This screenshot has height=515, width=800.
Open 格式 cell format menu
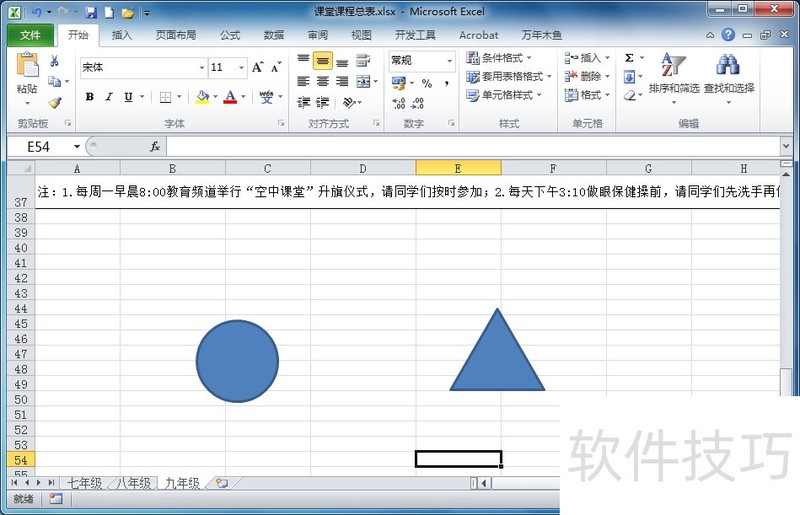(587, 95)
